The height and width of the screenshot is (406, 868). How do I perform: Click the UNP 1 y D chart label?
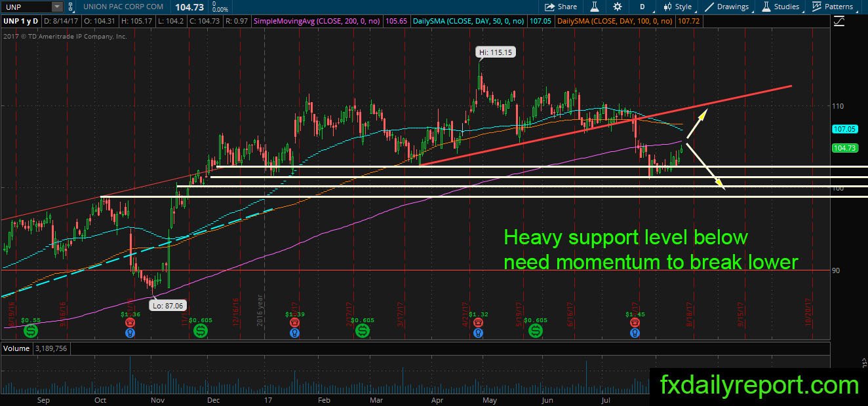pos(20,21)
